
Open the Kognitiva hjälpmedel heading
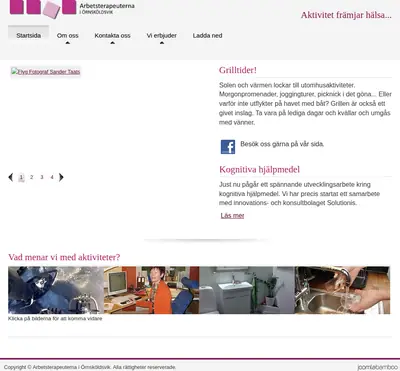259,169
